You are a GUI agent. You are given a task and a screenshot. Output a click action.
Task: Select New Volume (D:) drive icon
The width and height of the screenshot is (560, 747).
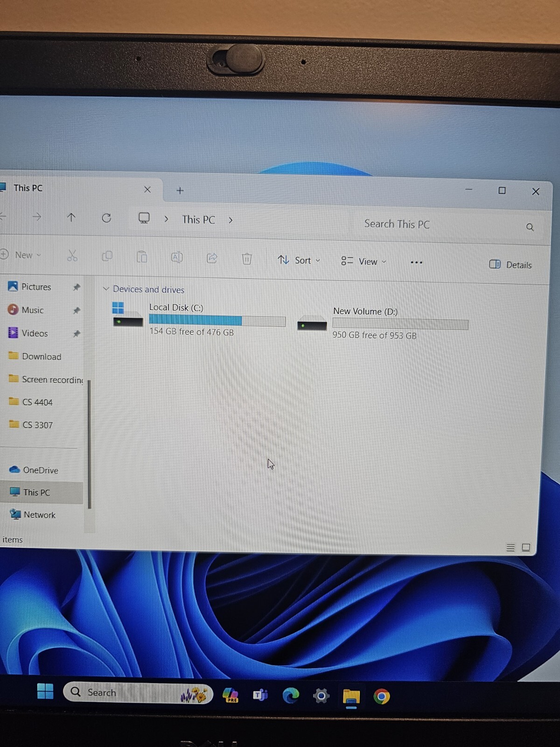point(312,323)
